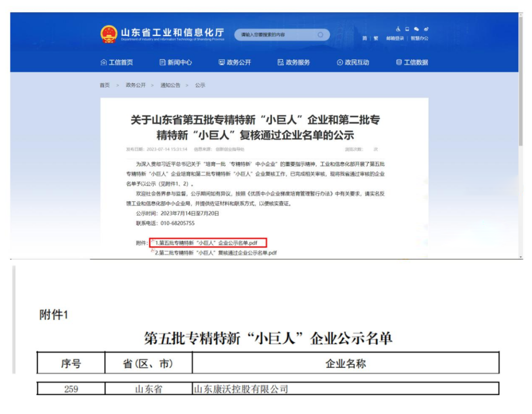Open the 工信数据 navigation tab
This screenshot has height=414, width=532.
[412, 63]
